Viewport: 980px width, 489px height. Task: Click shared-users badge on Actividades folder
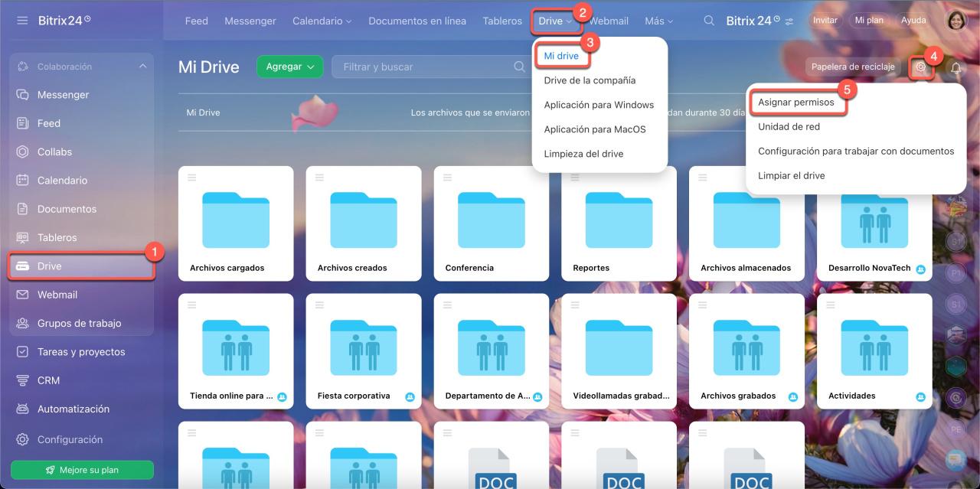tap(920, 397)
